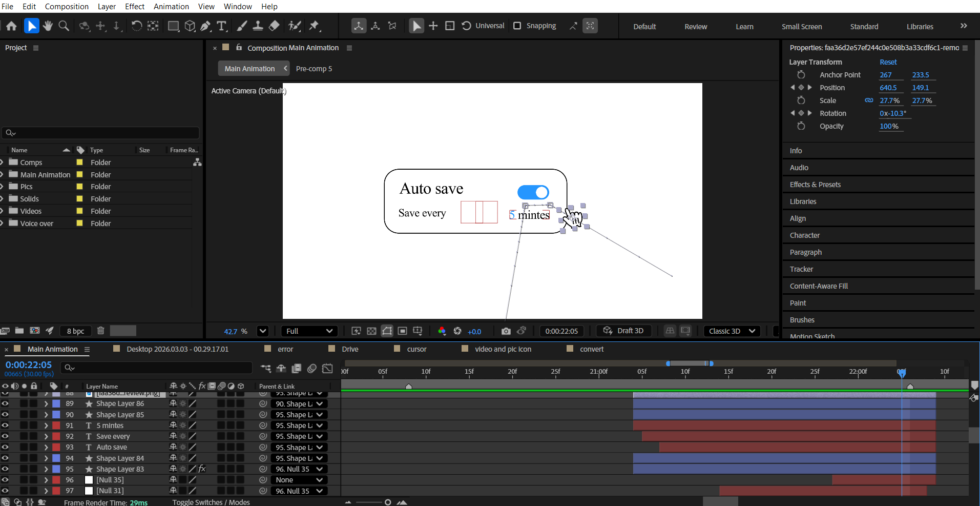Hide the Shape Layer 86 layer

5,403
